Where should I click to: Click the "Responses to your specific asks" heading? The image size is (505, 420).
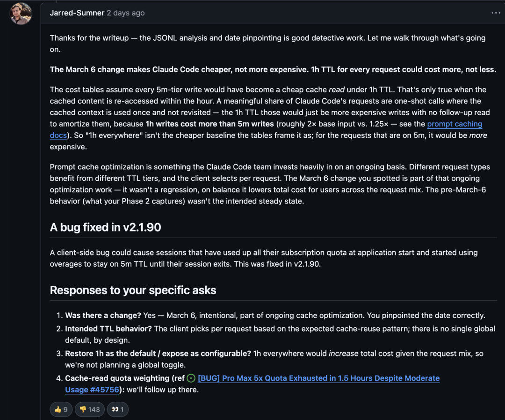click(133, 290)
